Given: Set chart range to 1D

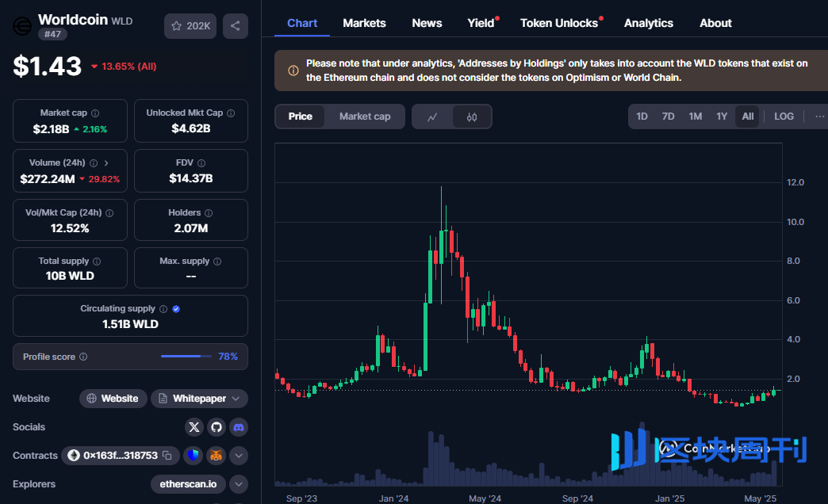Looking at the screenshot, I should click(x=642, y=116).
